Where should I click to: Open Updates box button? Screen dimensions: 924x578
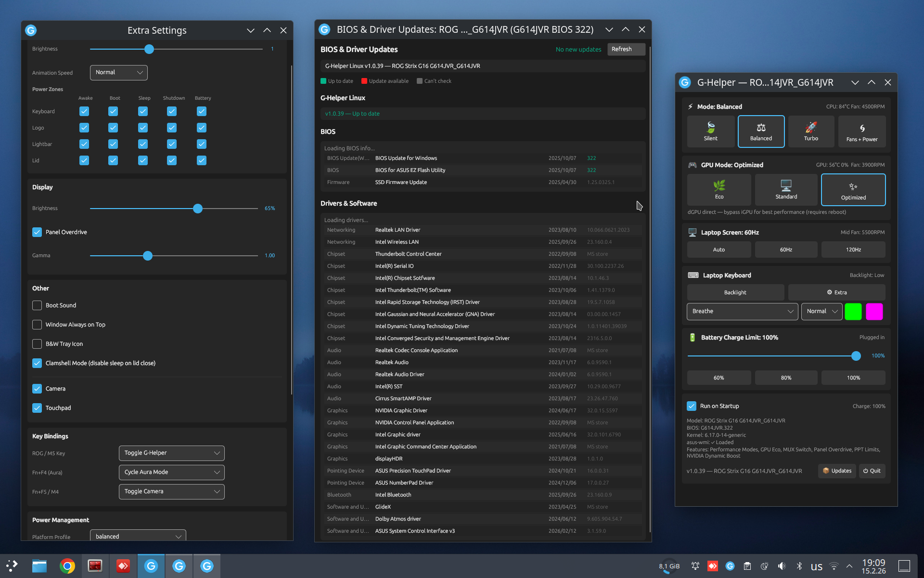[x=837, y=471]
